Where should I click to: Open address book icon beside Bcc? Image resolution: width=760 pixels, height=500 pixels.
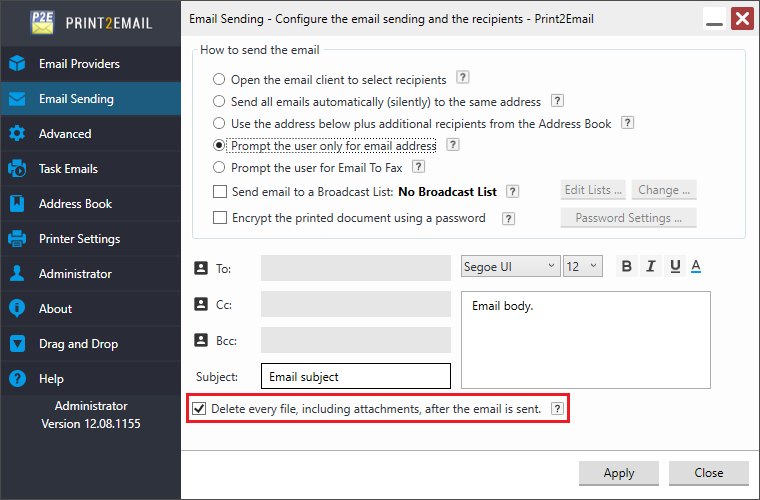coord(201,340)
